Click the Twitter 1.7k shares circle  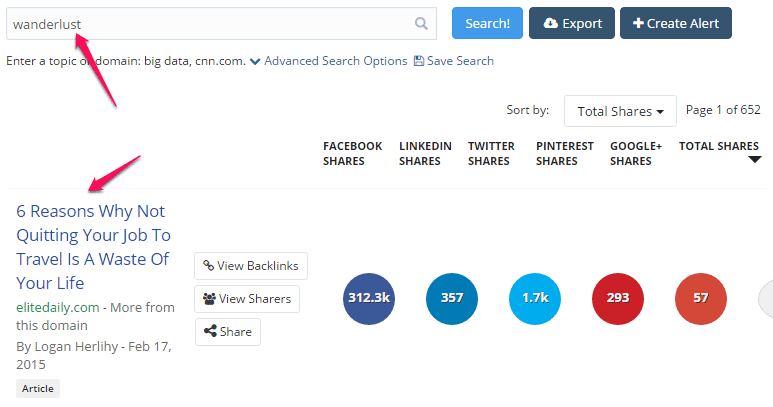tap(535, 299)
